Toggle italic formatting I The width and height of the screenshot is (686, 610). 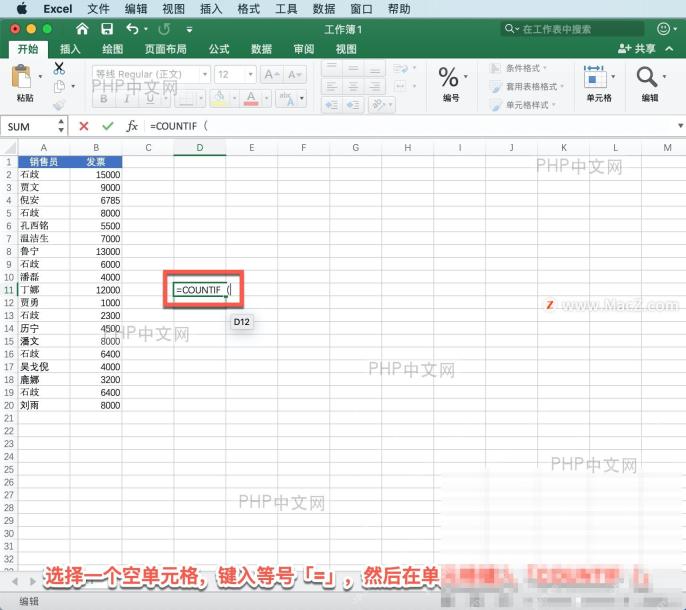[x=127, y=99]
